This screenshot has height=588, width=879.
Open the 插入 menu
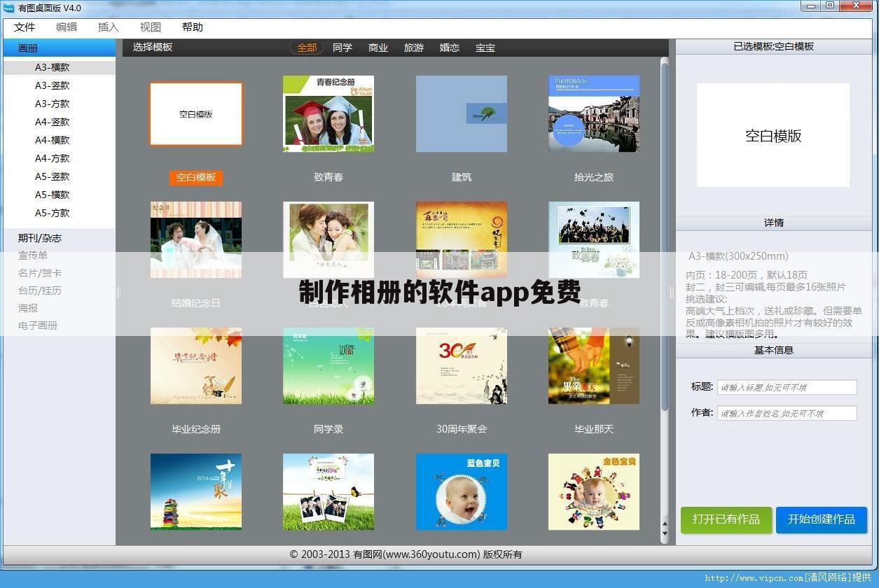pos(109,27)
